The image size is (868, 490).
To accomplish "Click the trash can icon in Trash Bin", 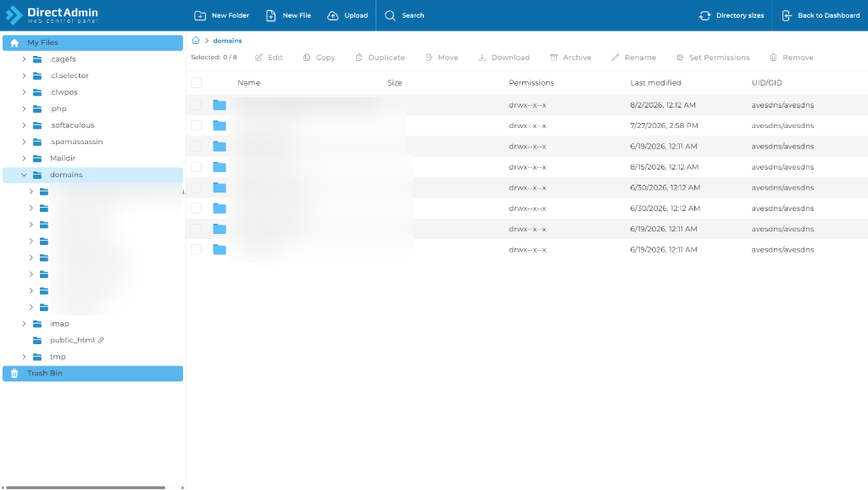I will click(x=14, y=373).
